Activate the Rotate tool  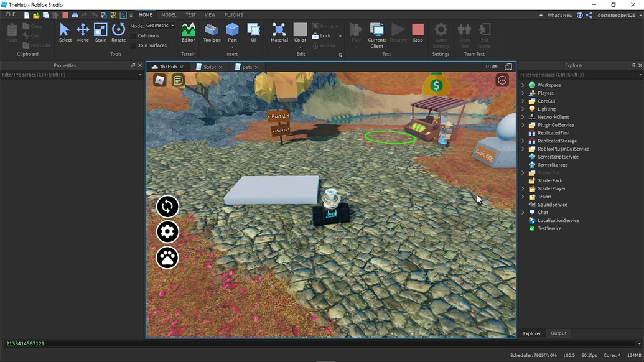tap(118, 32)
